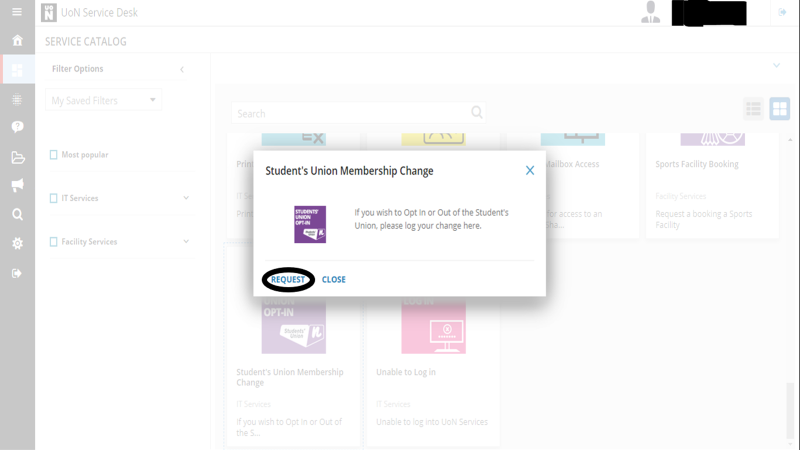Switch the catalog to list view
Image resolution: width=800 pixels, height=450 pixels.
pyautogui.click(x=753, y=109)
